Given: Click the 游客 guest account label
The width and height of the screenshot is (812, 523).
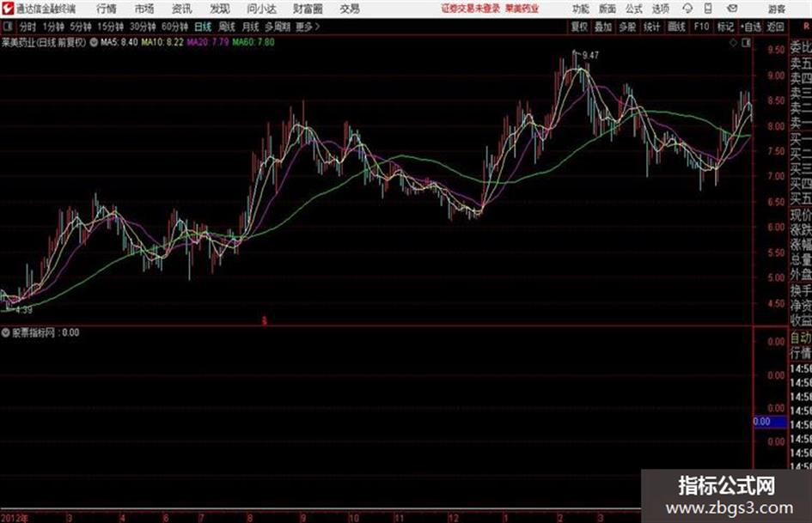Looking at the screenshot, I should [x=776, y=9].
